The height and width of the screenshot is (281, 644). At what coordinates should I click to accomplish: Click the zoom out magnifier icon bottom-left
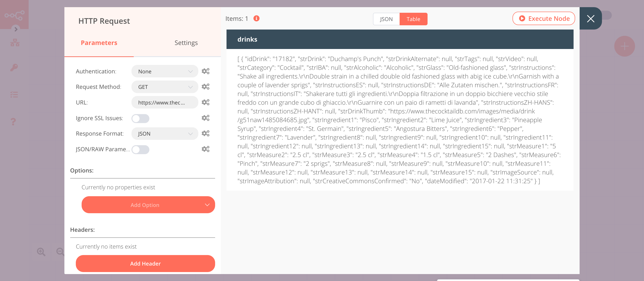coord(60,252)
